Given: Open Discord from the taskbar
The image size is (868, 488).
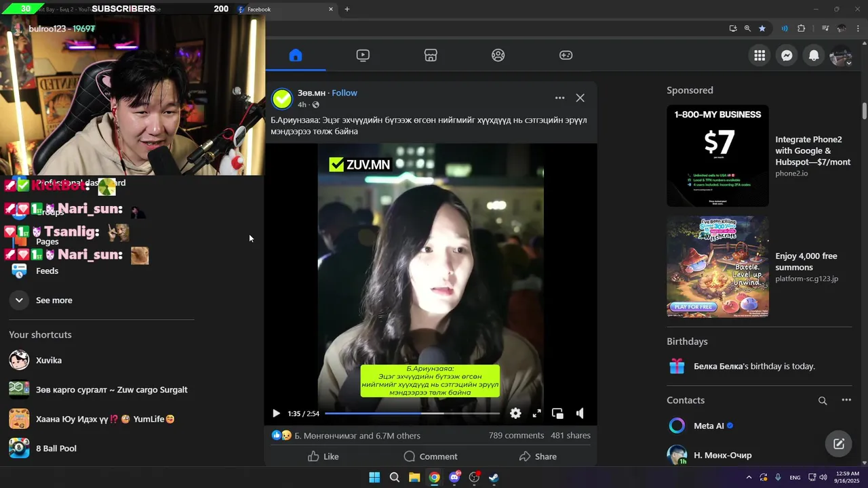Looking at the screenshot, I should [x=454, y=477].
